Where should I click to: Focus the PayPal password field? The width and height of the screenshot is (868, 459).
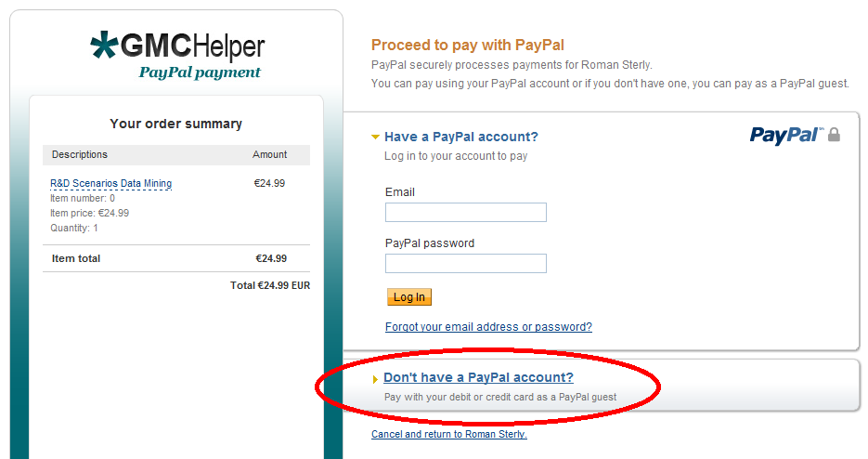(x=465, y=263)
